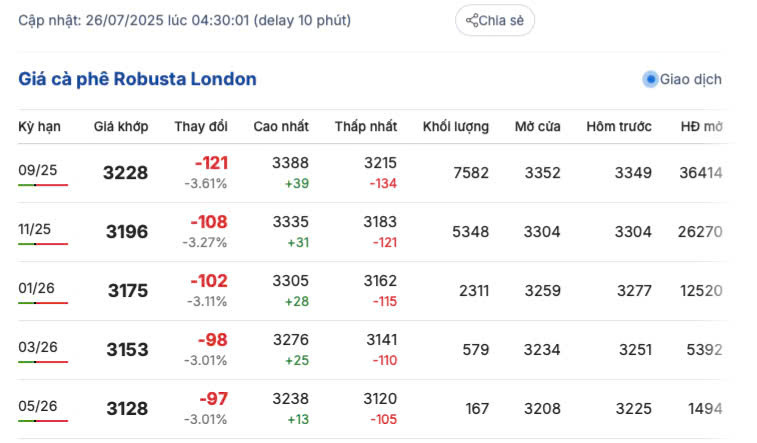757x443 pixels.
Task: Click the share icon beside Chia sẻ
Action: 472,21
